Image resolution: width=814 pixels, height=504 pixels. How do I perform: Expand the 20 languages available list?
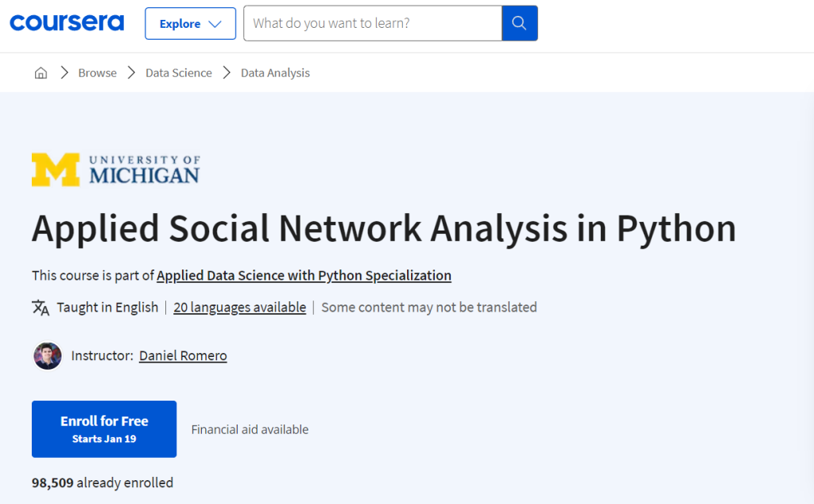pyautogui.click(x=239, y=307)
